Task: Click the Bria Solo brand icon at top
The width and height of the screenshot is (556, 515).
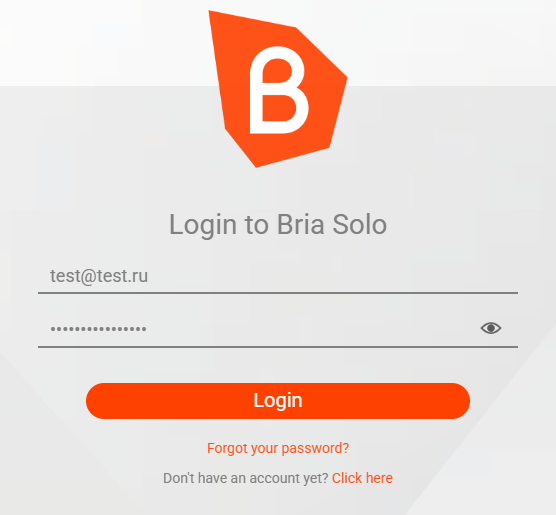Action: [x=278, y=89]
